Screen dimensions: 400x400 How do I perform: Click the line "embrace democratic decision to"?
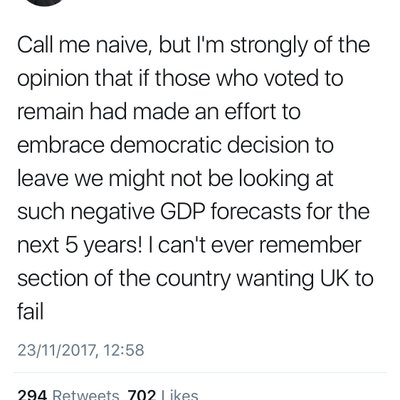click(x=175, y=145)
